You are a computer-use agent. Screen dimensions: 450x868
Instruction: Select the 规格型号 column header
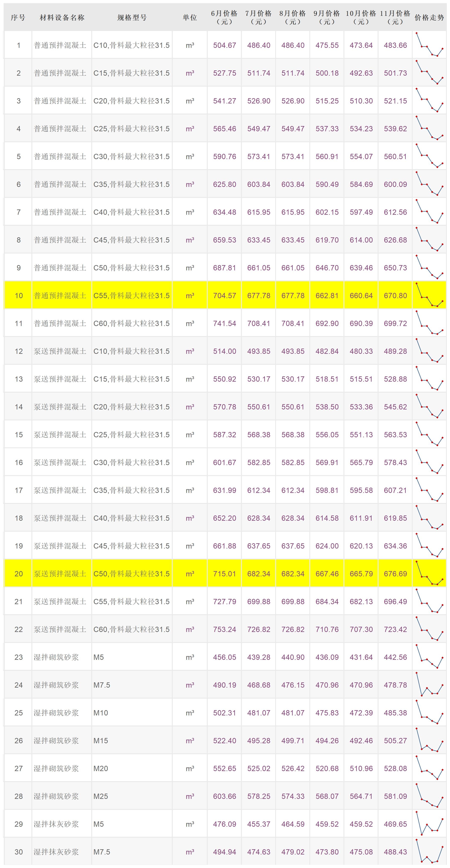(x=132, y=17)
